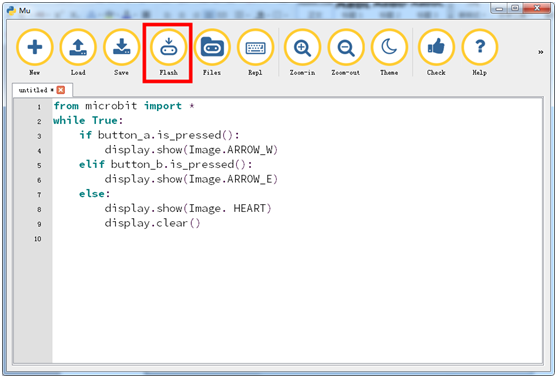The width and height of the screenshot is (557, 378).
Task: Create a new file with New icon
Action: (x=34, y=47)
